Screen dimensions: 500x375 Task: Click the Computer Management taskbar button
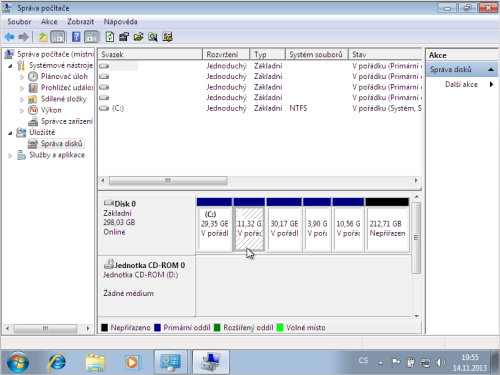click(210, 362)
